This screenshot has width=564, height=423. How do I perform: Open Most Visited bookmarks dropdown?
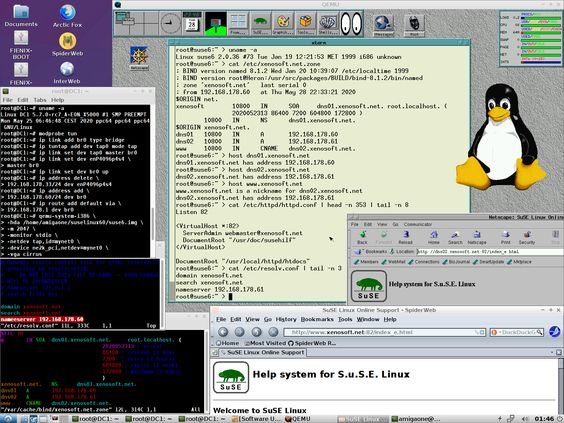coord(265,343)
